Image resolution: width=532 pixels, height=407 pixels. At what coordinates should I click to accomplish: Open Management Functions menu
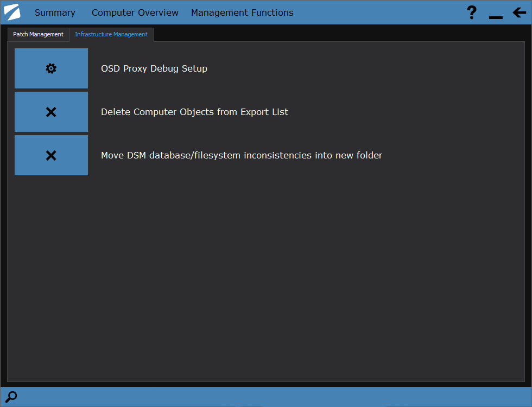[242, 12]
